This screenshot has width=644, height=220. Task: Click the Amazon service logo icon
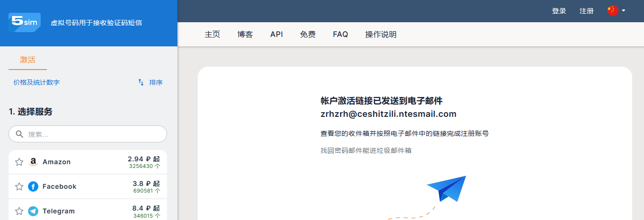pyautogui.click(x=33, y=162)
